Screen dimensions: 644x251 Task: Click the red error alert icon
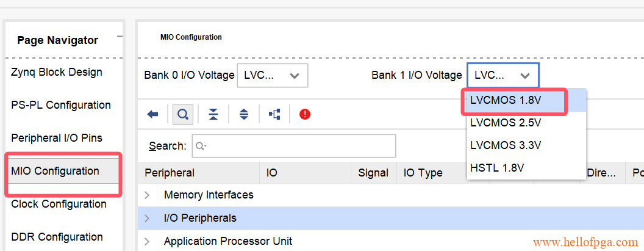point(305,114)
